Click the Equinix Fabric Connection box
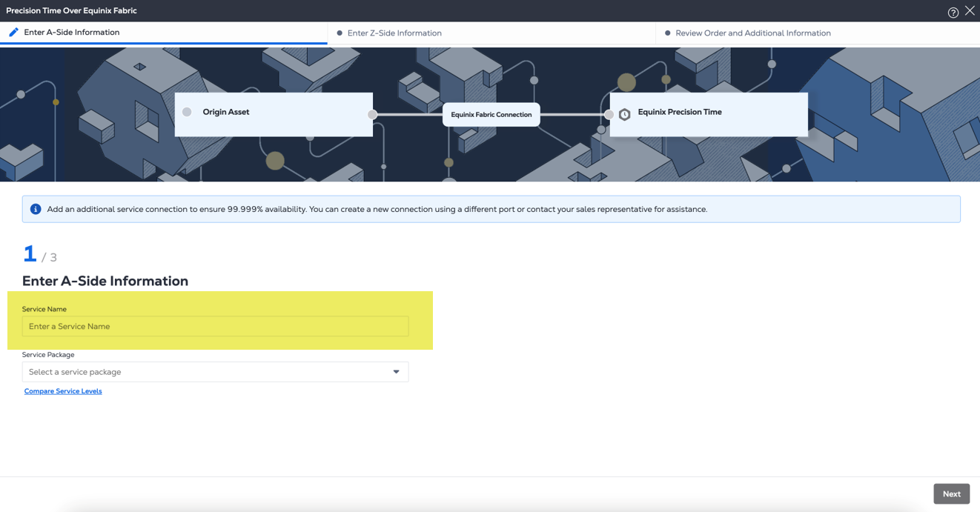Screen dimensions: 980x512 point(491,115)
